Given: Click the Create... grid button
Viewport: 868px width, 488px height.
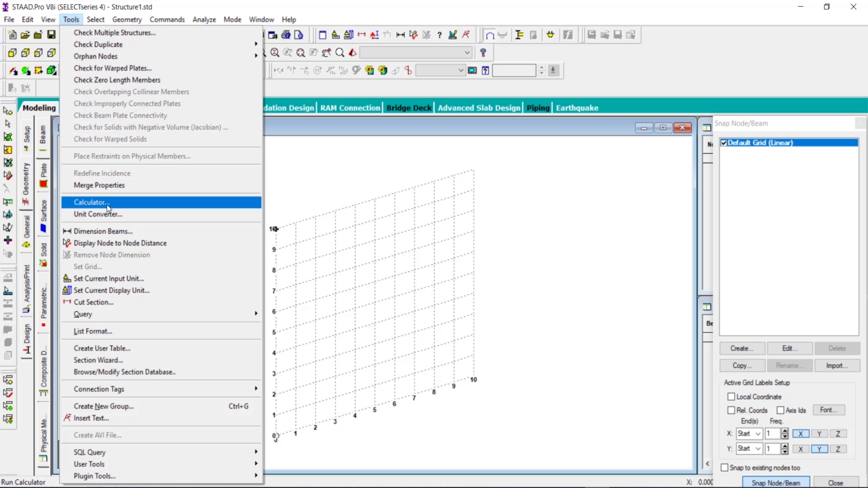Looking at the screenshot, I should coord(741,348).
